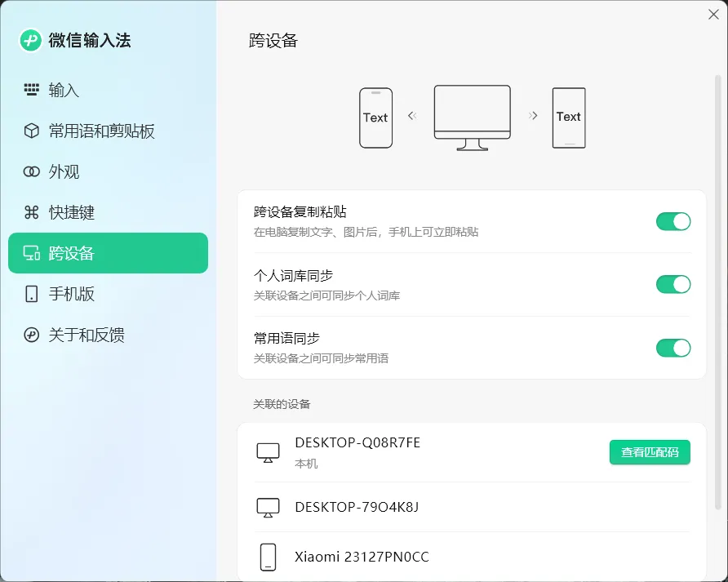Screen dimensions: 728x582
Task: Click the 查看匹配码 button
Action: 650,452
